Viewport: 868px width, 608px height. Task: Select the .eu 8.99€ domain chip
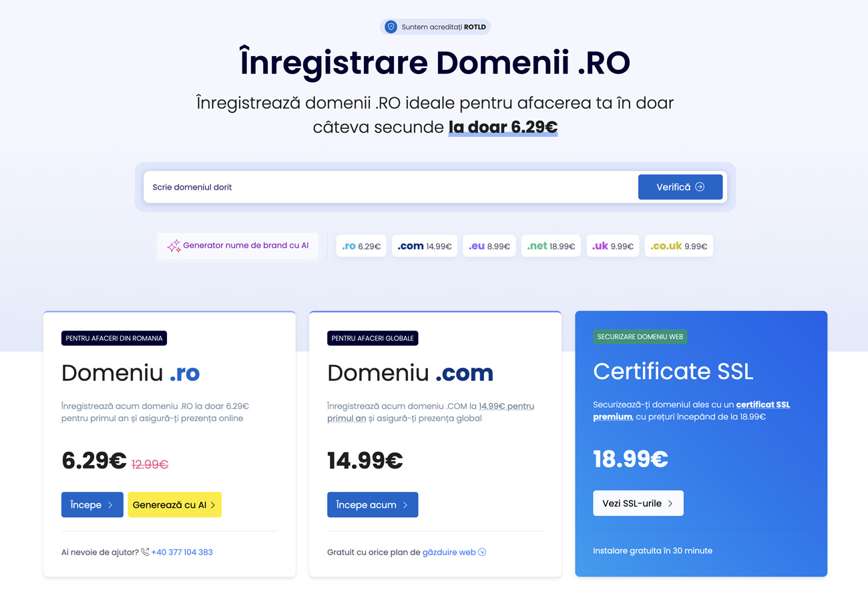point(489,246)
